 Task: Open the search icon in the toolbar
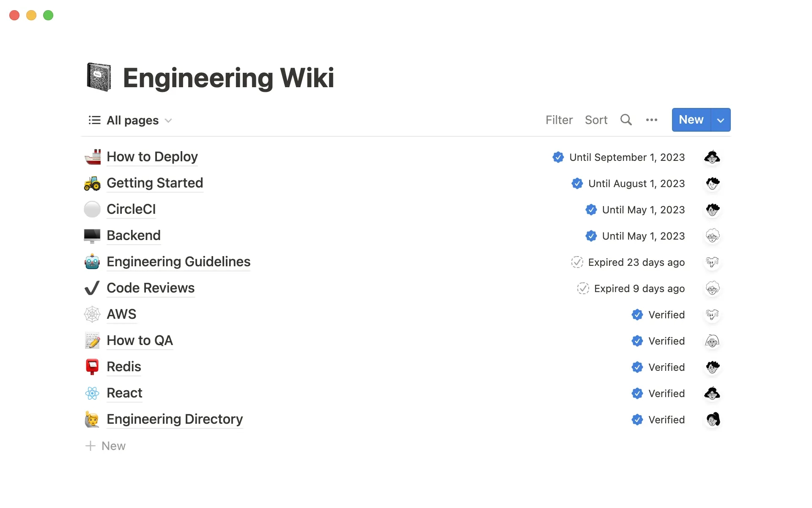click(626, 120)
